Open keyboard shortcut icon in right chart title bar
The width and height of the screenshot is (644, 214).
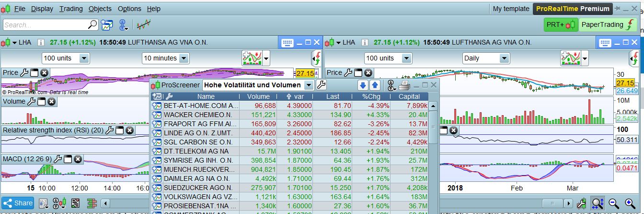(606, 42)
